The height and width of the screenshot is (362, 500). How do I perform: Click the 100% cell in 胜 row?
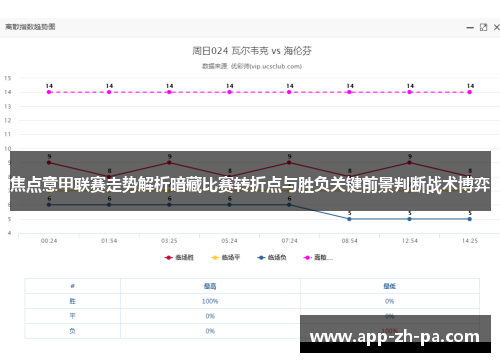pos(210,301)
